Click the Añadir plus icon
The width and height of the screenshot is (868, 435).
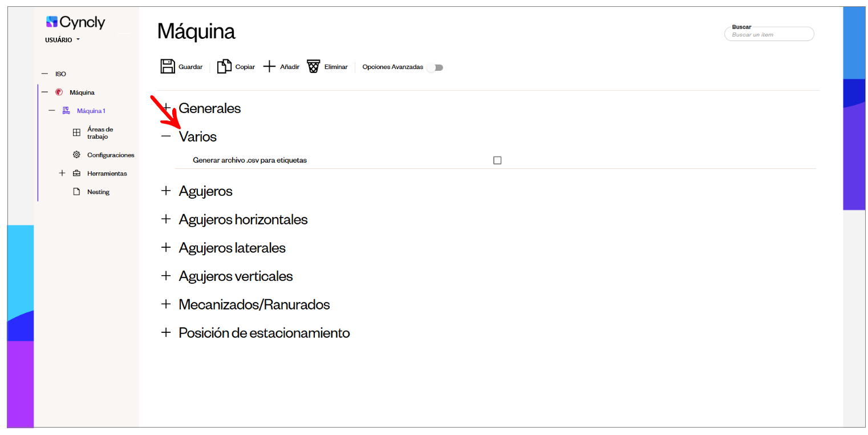[x=269, y=67]
